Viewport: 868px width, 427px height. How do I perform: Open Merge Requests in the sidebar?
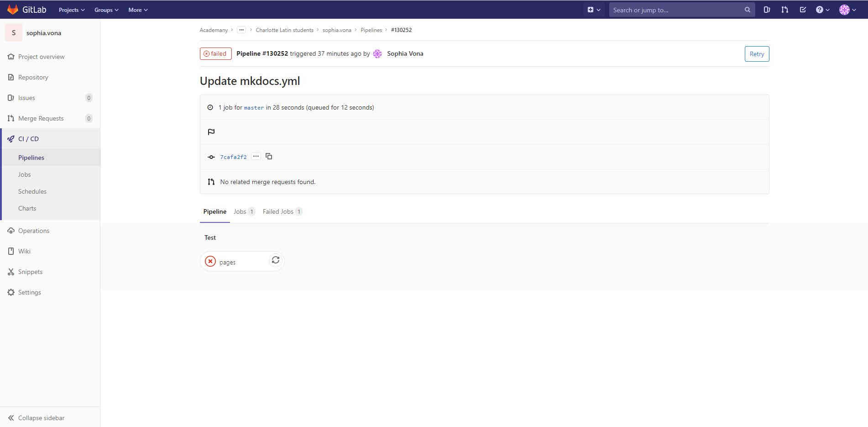click(50, 118)
